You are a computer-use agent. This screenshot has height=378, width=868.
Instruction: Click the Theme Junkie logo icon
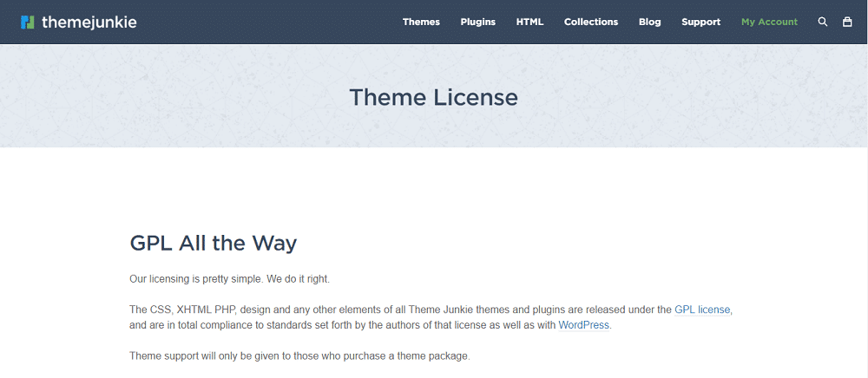click(28, 22)
